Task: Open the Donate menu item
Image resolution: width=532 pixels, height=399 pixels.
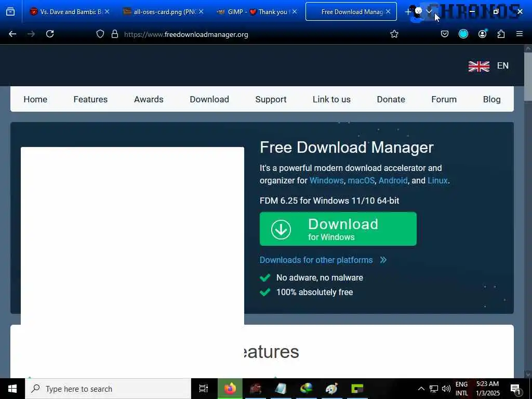Action: click(391, 99)
